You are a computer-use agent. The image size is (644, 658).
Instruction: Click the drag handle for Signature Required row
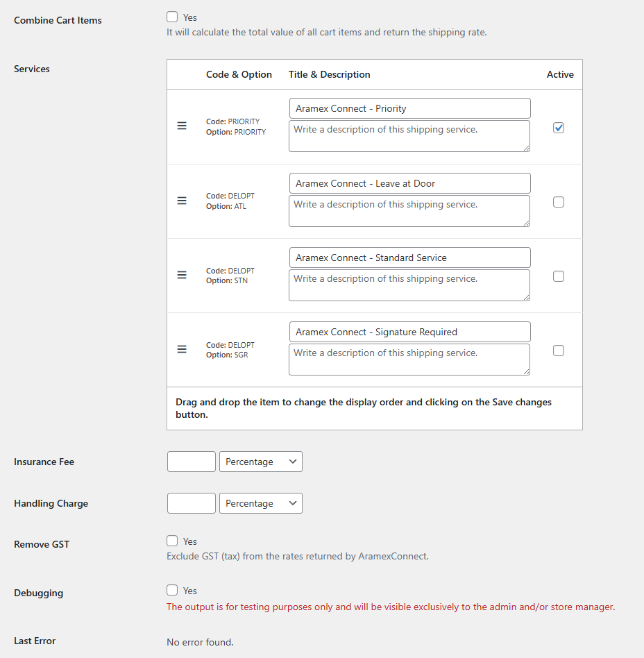point(182,349)
